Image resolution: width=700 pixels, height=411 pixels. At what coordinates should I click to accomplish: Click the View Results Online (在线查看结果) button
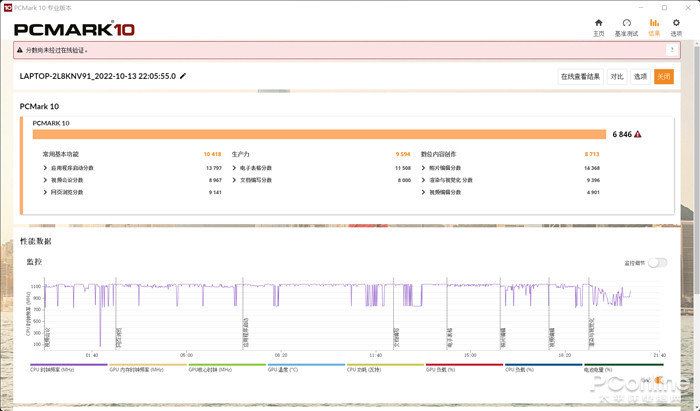coord(580,76)
